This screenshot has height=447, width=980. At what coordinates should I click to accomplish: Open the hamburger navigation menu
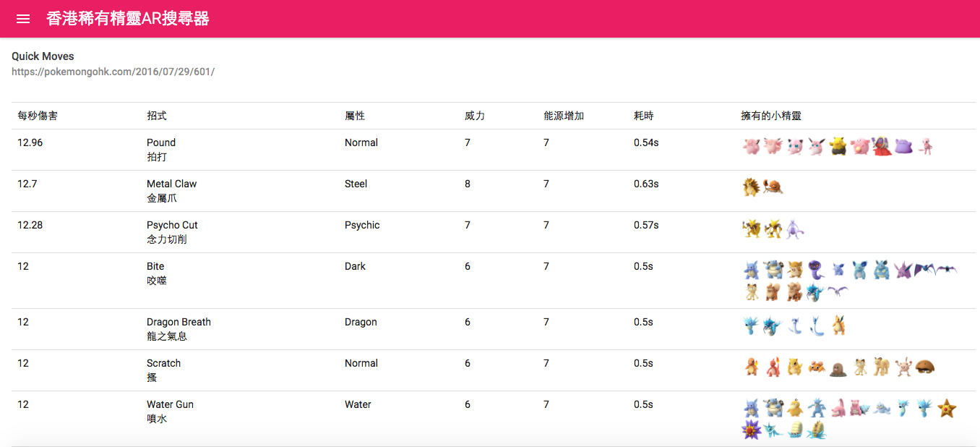click(x=23, y=19)
